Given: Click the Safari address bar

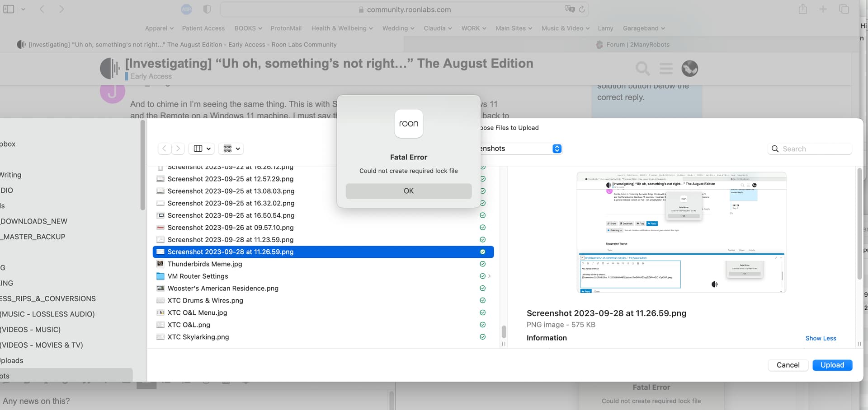Looking at the screenshot, I should click(x=404, y=9).
